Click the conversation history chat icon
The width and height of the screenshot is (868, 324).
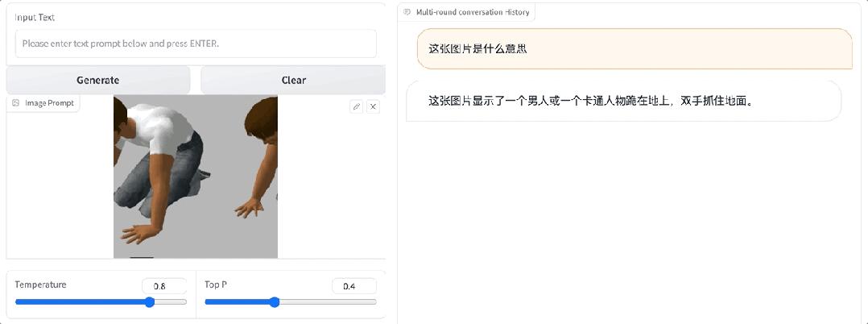407,11
